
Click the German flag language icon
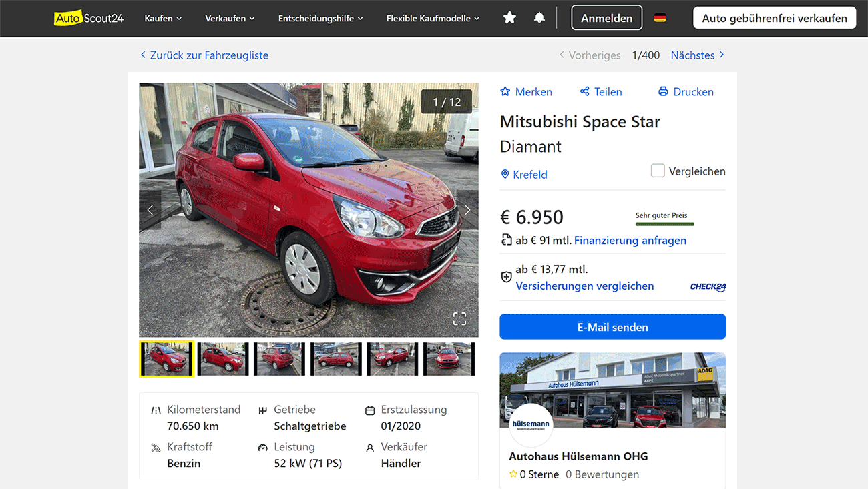(660, 18)
